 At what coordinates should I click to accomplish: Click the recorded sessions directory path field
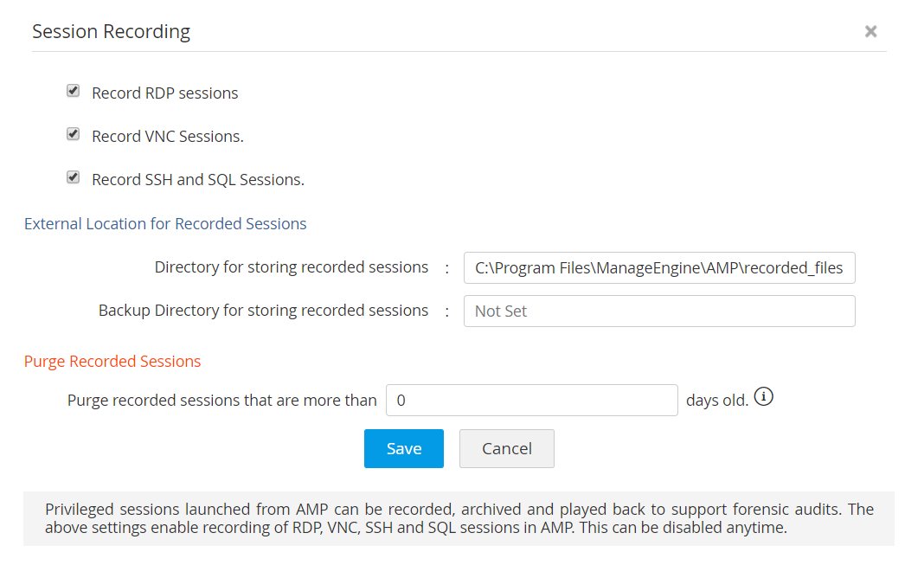point(659,268)
